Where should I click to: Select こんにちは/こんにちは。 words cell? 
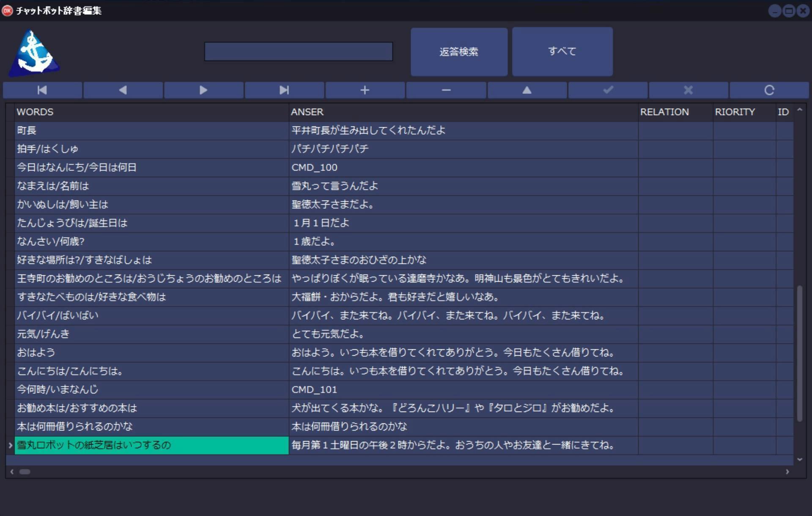pyautogui.click(x=152, y=371)
